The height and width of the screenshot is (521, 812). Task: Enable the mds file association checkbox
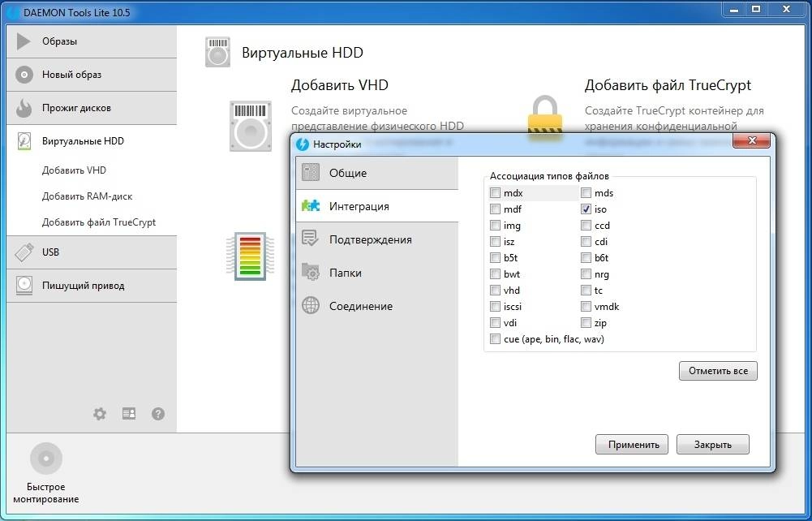point(586,193)
